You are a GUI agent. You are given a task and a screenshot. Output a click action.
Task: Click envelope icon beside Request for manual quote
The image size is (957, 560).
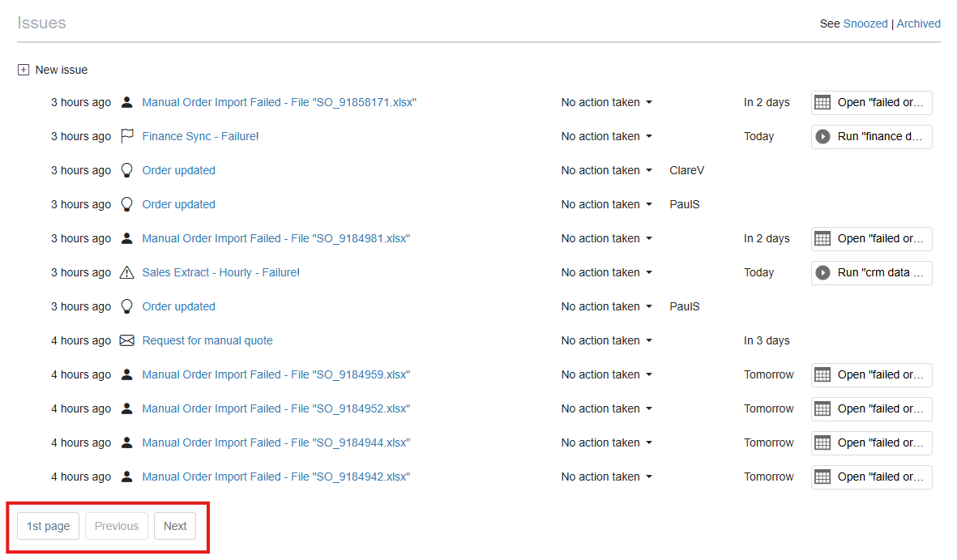127,340
